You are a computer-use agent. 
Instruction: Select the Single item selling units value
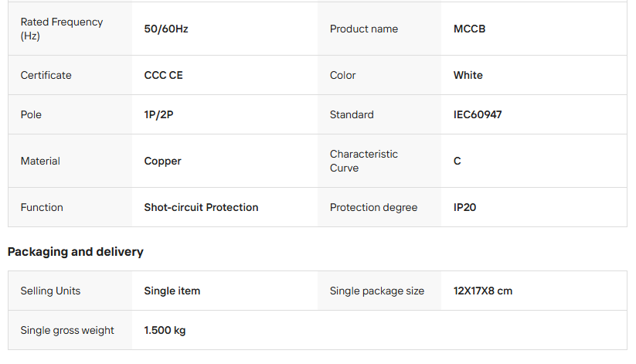coord(172,291)
